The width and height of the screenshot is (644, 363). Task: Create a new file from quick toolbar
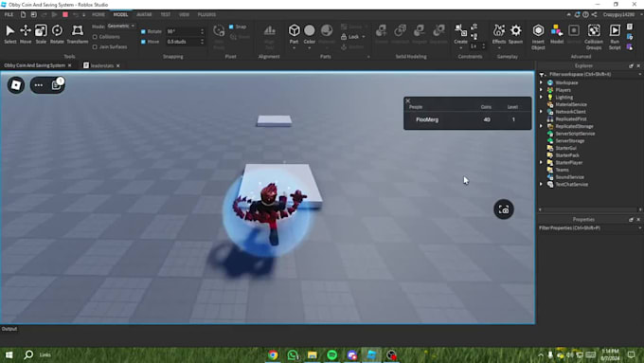point(23,14)
